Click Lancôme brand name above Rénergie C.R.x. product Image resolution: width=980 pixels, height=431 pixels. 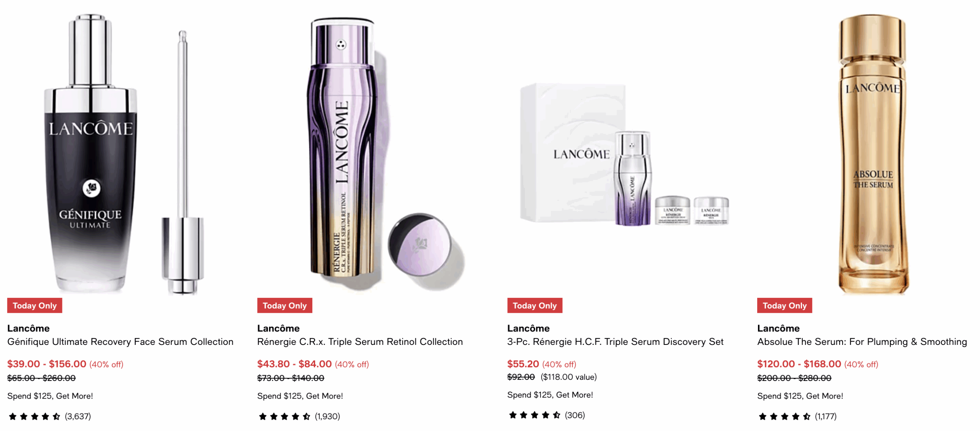(278, 328)
